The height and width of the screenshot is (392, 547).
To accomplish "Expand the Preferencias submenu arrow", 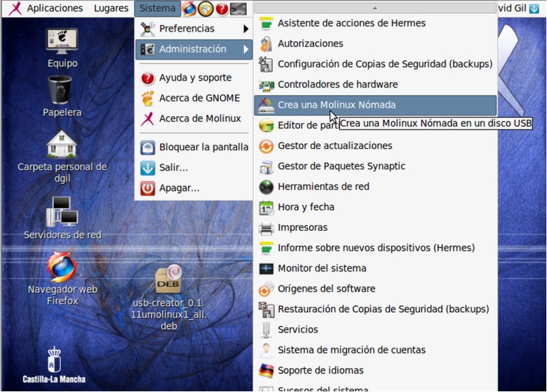I will pos(246,29).
